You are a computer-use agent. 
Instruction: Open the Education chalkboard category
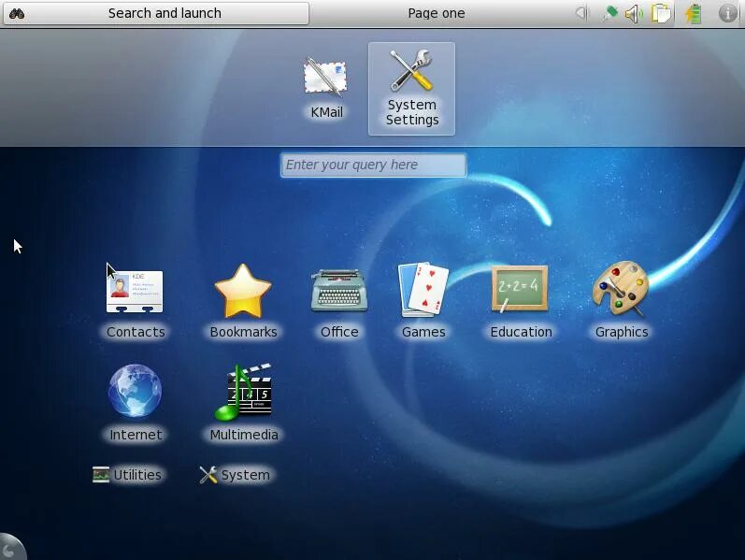point(521,301)
